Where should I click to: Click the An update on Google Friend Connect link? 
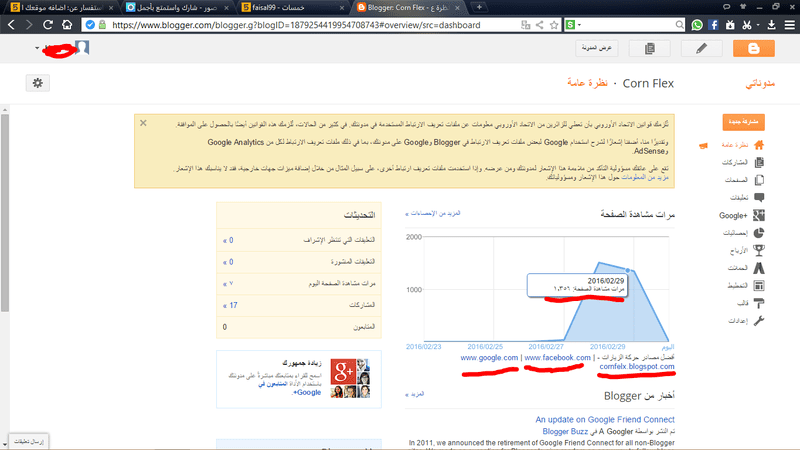(x=605, y=419)
